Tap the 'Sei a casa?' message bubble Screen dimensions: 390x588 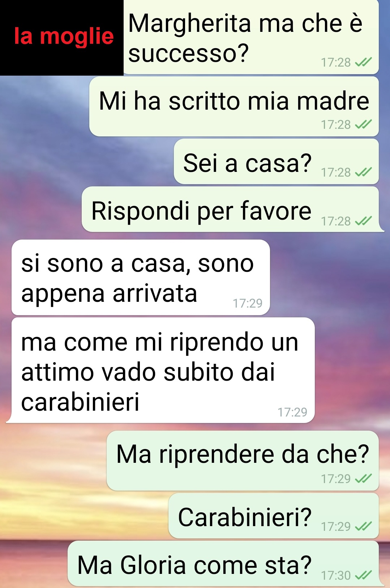click(276, 161)
